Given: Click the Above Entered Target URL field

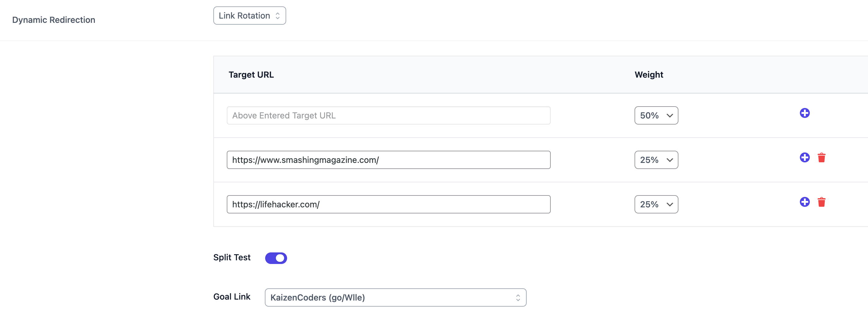Looking at the screenshot, I should pos(388,115).
